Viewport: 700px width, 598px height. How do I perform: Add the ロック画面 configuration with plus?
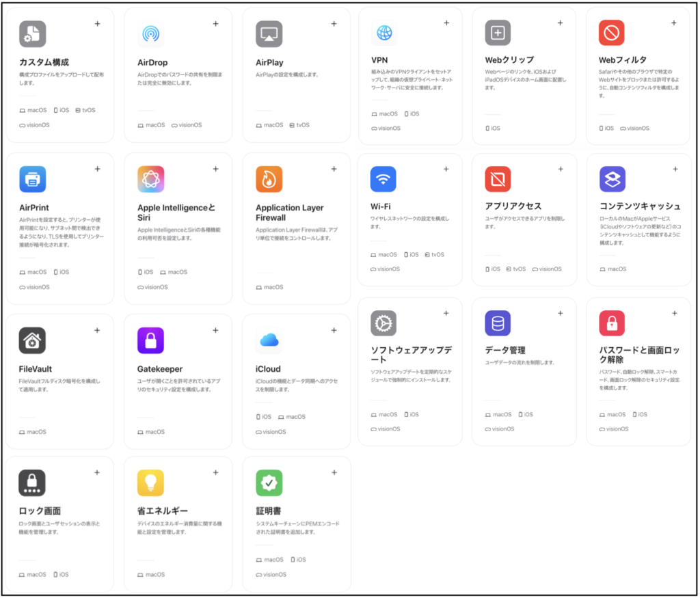click(x=97, y=473)
